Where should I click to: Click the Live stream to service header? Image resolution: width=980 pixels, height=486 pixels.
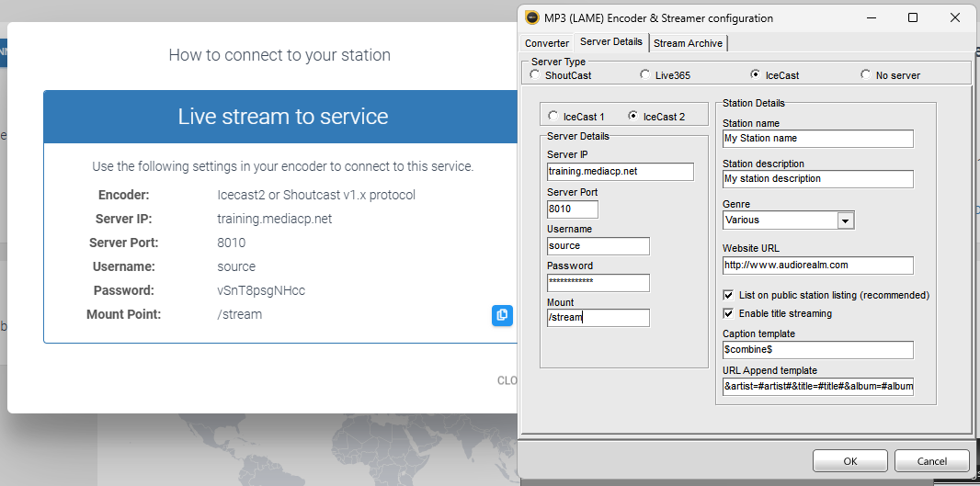[x=282, y=117]
